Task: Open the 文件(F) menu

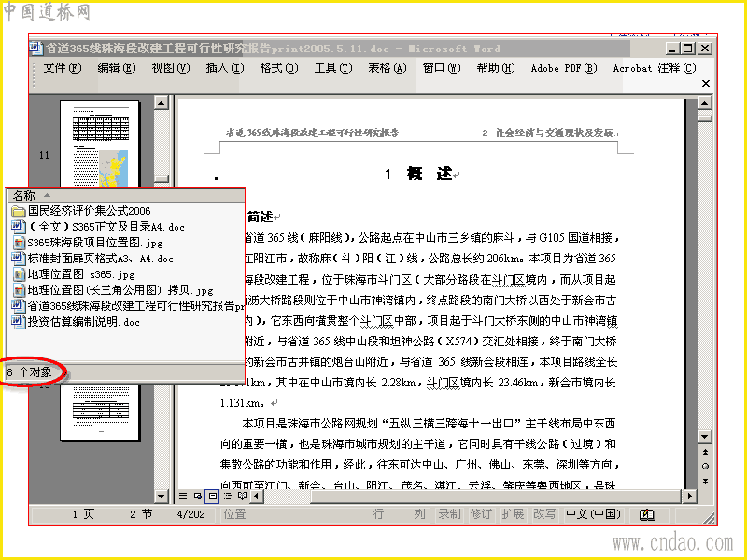Action: click(x=63, y=68)
